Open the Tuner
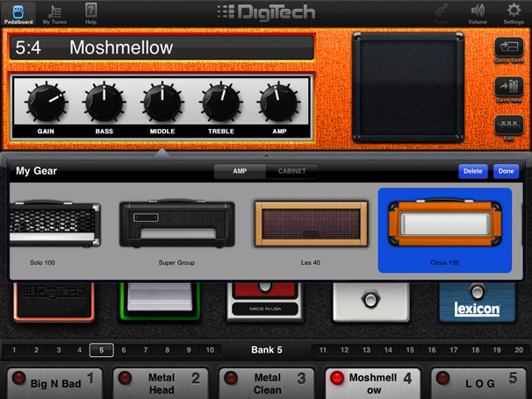 pos(441,14)
